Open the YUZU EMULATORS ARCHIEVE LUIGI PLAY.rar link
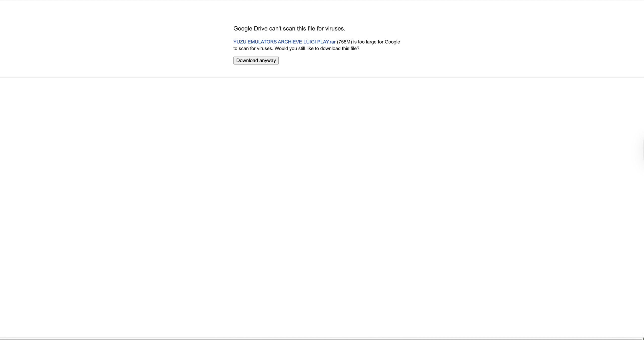 pyautogui.click(x=284, y=42)
